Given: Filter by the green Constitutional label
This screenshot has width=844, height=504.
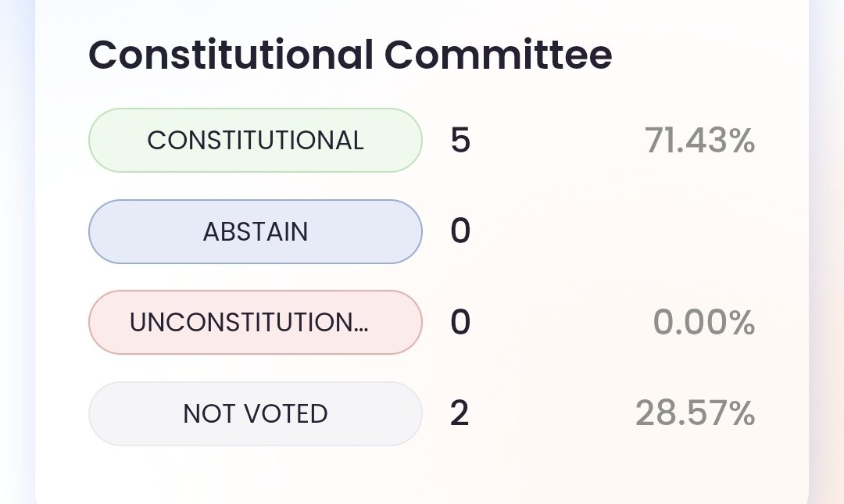Looking at the screenshot, I should pos(256,141).
